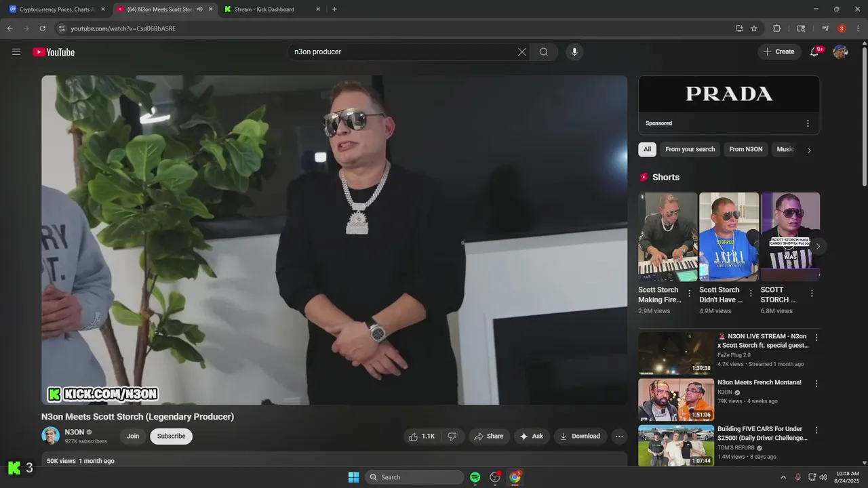Clear the search box text
Image resolution: width=868 pixels, height=488 pixels.
pyautogui.click(x=522, y=52)
